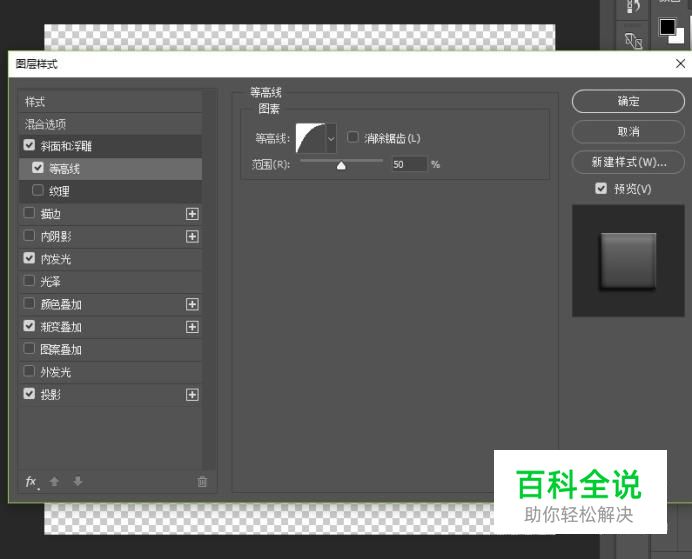This screenshot has height=559, width=692.
Task: Click the 范围 percentage input field
Action: [409, 165]
